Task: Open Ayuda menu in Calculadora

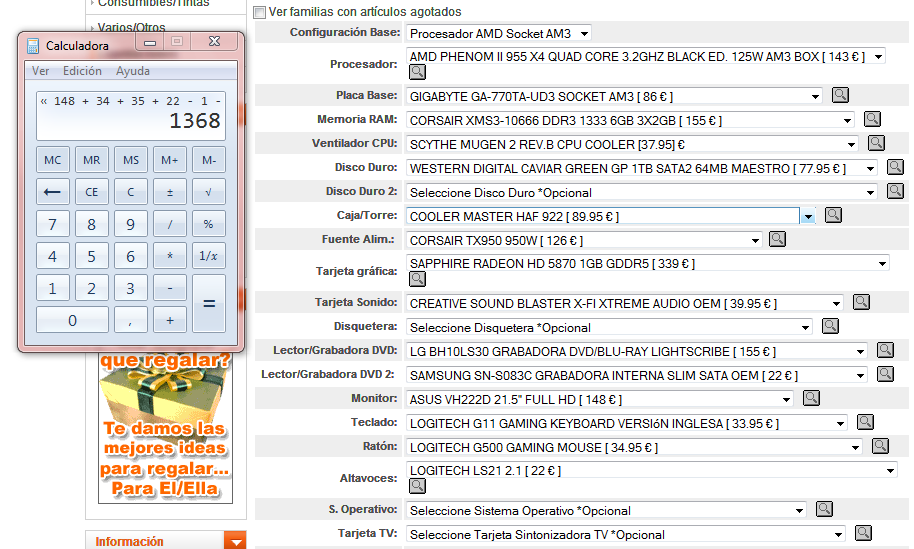Action: point(133,71)
